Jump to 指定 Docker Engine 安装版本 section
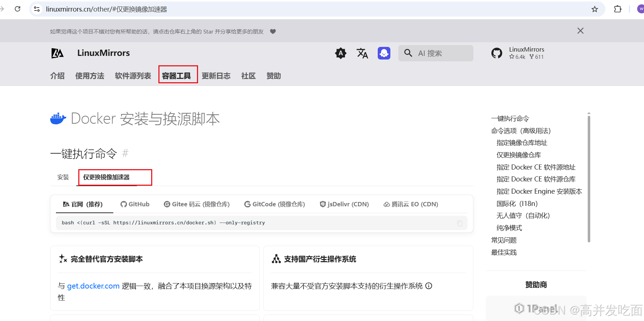This screenshot has width=644, height=321. (539, 192)
